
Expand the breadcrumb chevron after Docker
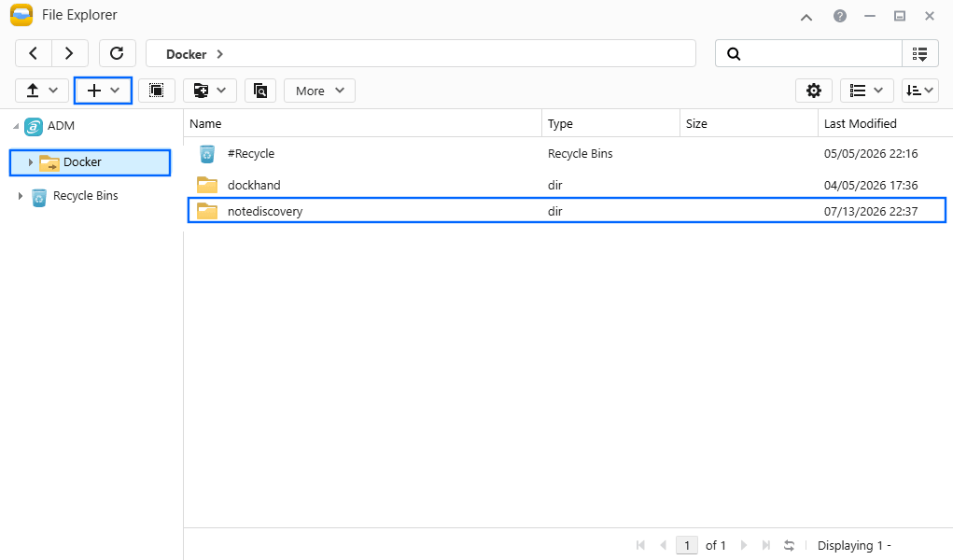pyautogui.click(x=220, y=54)
